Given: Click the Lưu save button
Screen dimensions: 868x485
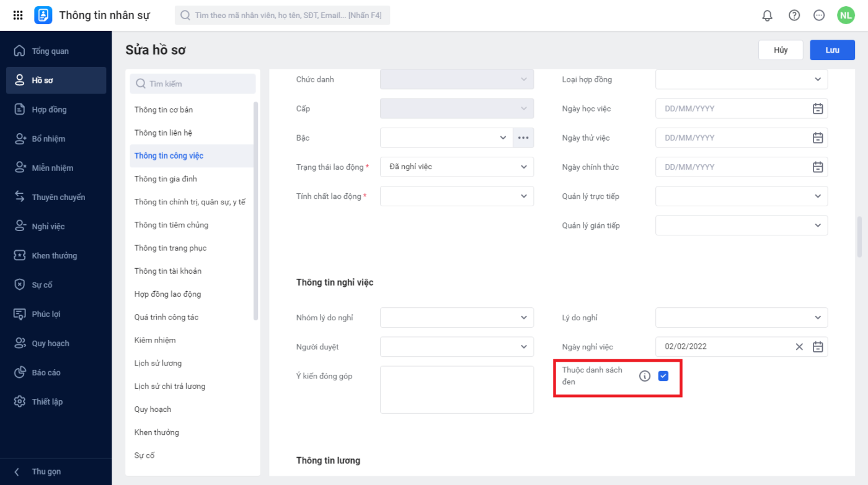Looking at the screenshot, I should point(833,50).
